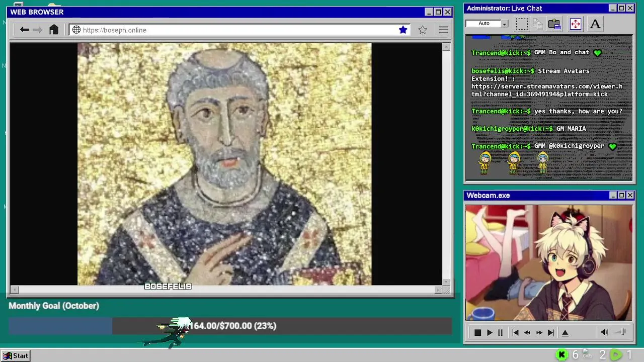Viewport: 644px width, 362px height.
Task: Click the browser vertical scrollbar down arrow
Action: 446,282
